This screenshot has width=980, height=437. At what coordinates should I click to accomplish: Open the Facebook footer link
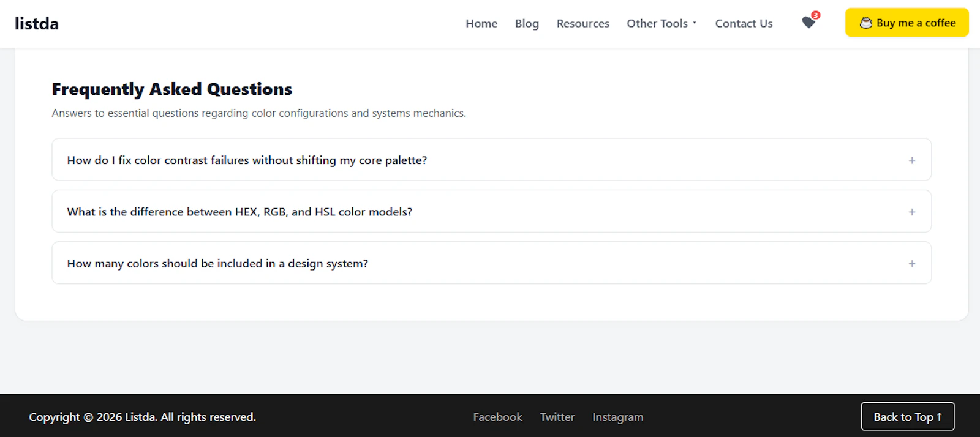497,417
